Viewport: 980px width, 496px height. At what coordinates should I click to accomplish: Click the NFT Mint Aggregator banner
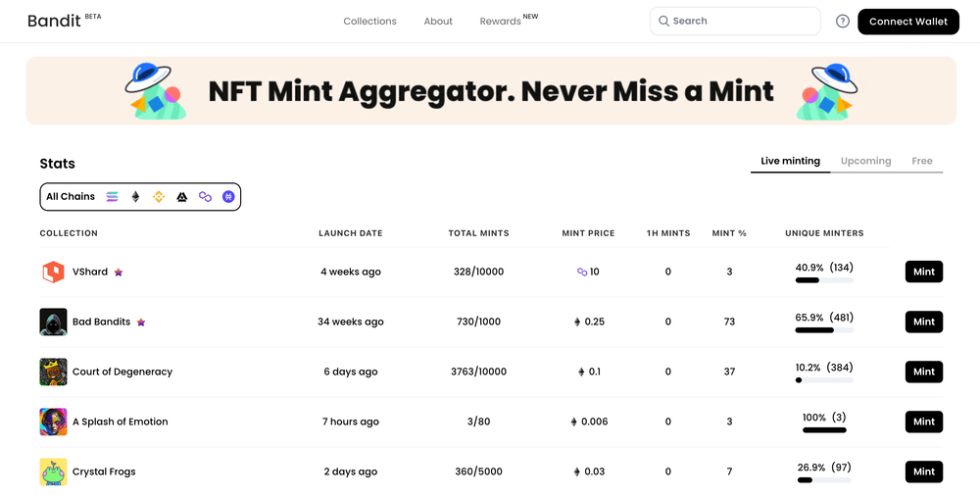(491, 91)
